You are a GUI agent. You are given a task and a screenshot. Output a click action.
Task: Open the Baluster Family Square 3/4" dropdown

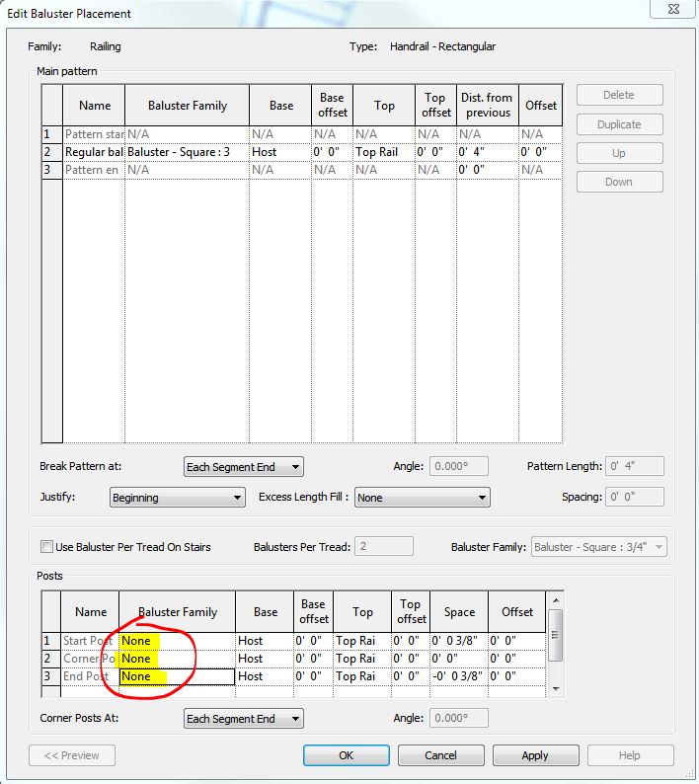[x=598, y=546]
